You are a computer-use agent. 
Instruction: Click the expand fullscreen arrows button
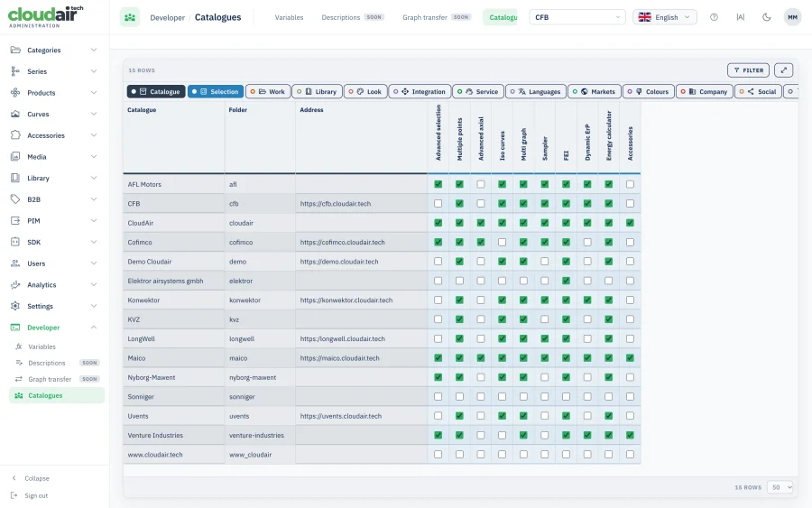tap(783, 69)
